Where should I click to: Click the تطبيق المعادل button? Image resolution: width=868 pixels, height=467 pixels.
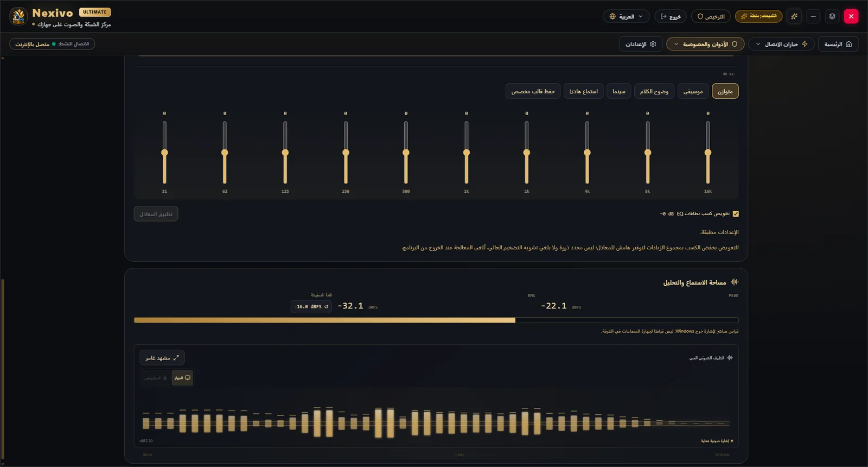coord(156,214)
